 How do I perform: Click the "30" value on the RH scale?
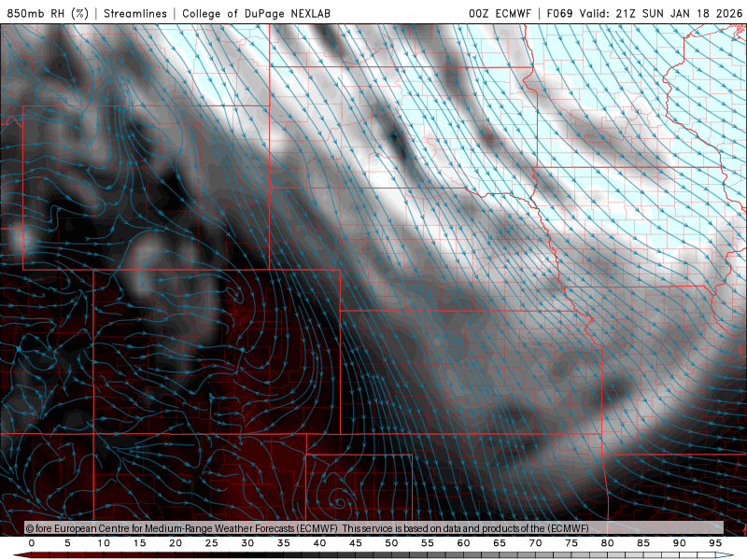(x=247, y=543)
